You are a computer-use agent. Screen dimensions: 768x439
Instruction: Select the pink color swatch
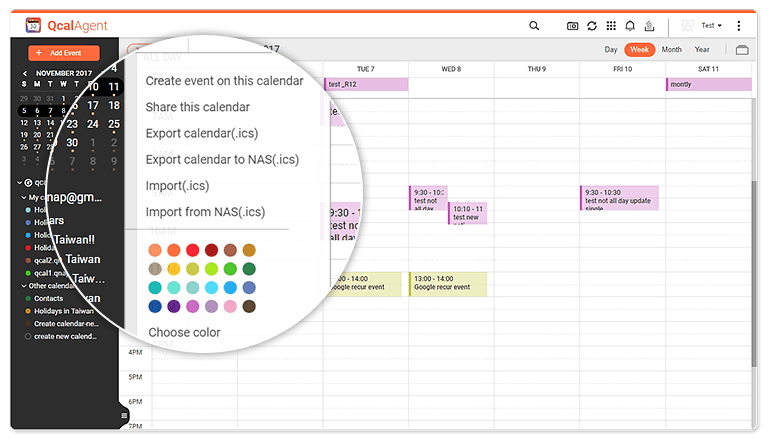230,307
